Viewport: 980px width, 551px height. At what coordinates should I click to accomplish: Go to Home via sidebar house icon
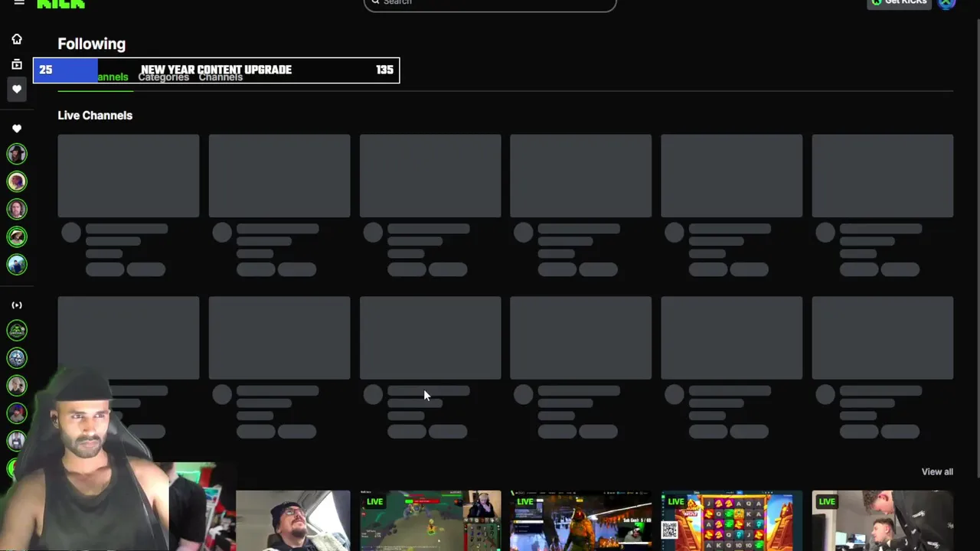(x=17, y=39)
